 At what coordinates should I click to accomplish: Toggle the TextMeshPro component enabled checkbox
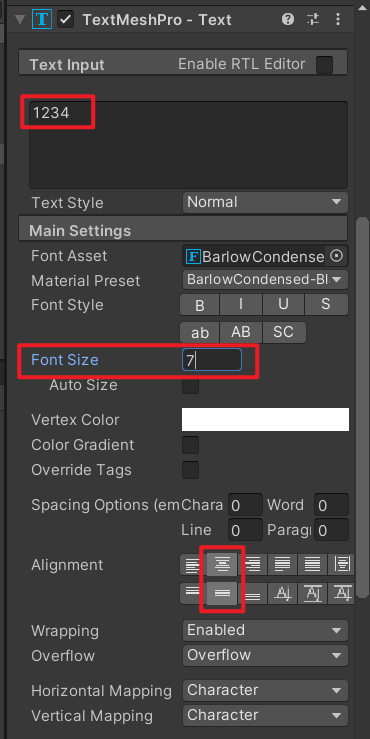[x=66, y=19]
